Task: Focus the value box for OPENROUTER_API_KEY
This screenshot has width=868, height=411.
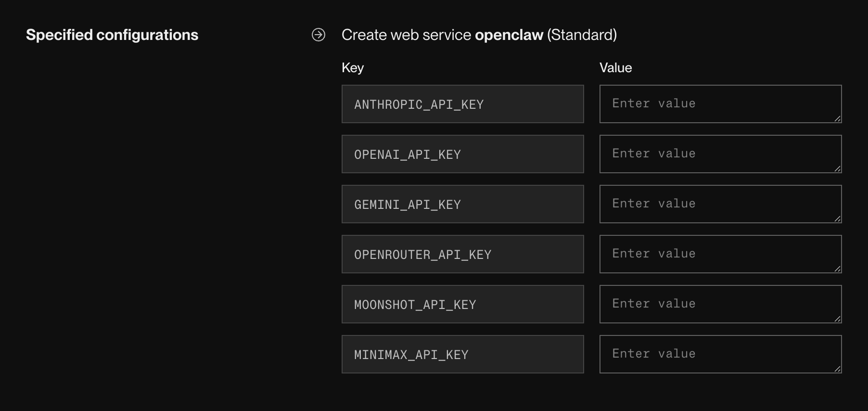Action: (720, 254)
